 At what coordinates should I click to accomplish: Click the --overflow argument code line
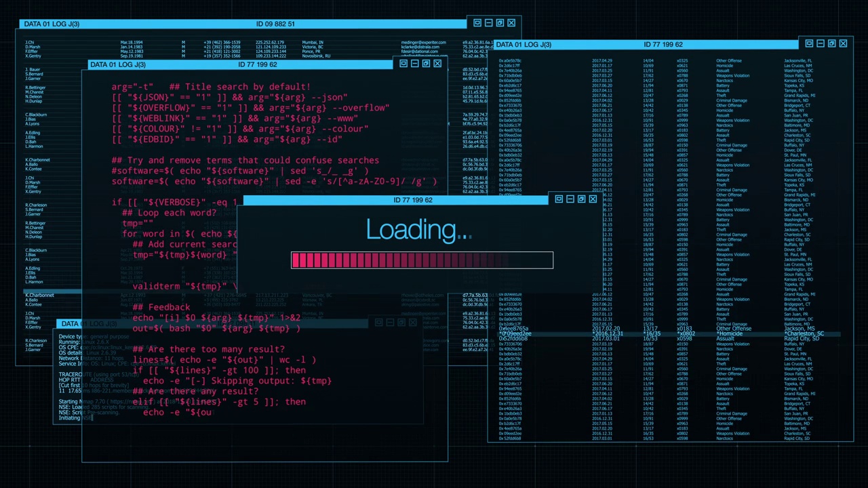pos(251,108)
